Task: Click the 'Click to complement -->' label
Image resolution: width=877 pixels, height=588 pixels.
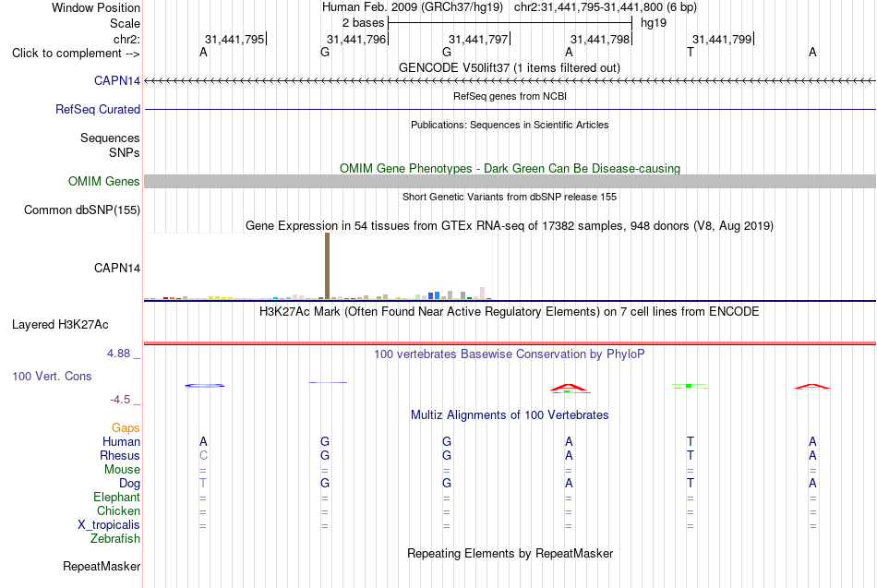Action: (76, 54)
